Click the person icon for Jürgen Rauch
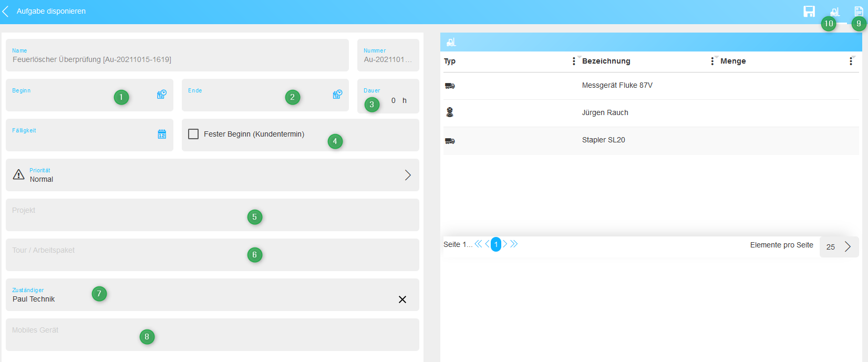Image resolution: width=868 pixels, height=362 pixels. [x=450, y=112]
